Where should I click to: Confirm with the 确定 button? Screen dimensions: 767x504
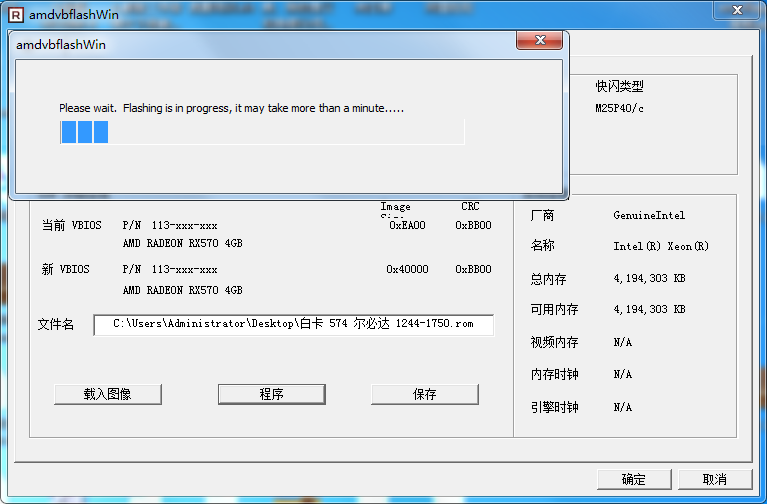pyautogui.click(x=633, y=479)
